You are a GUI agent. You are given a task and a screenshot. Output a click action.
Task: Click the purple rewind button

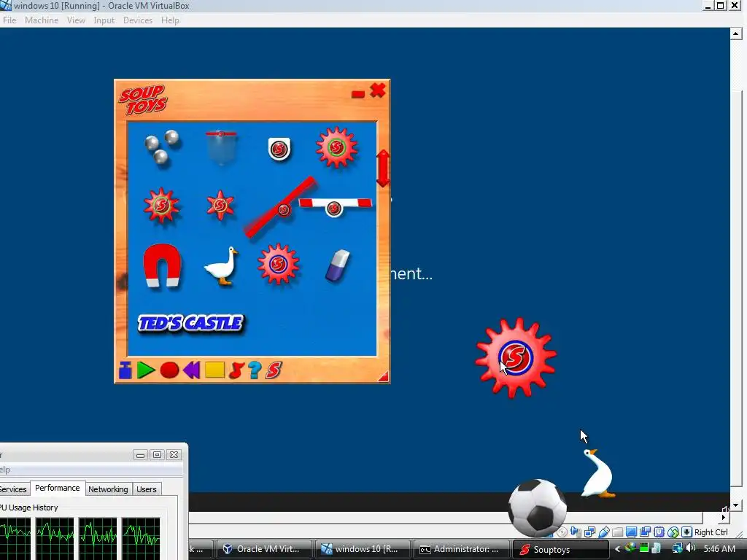click(192, 370)
